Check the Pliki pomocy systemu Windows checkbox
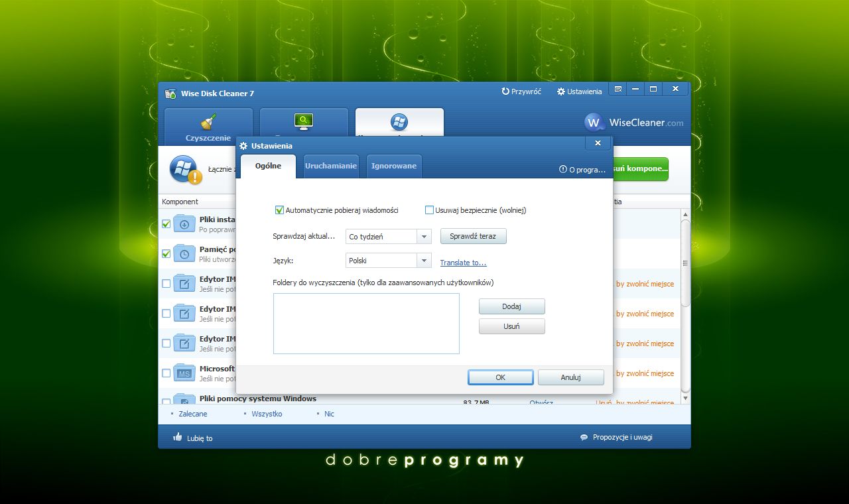The width and height of the screenshot is (849, 504). pos(166,401)
